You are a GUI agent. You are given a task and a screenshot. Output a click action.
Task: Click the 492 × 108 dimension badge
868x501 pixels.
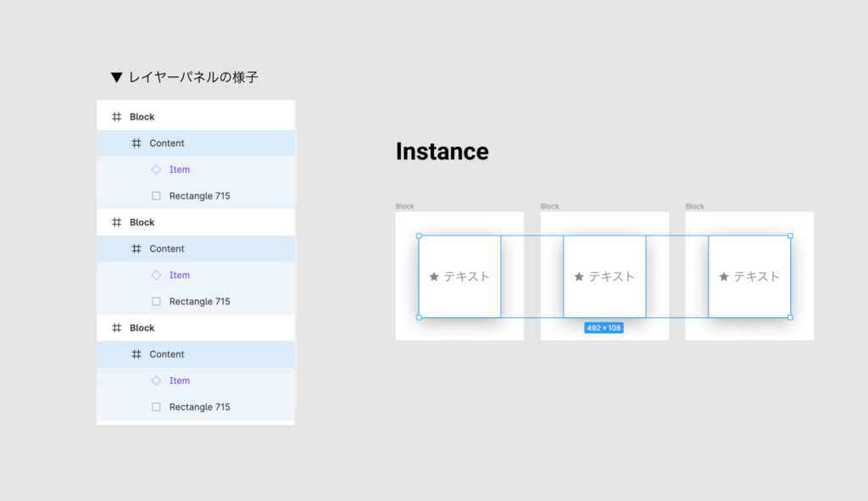604,328
